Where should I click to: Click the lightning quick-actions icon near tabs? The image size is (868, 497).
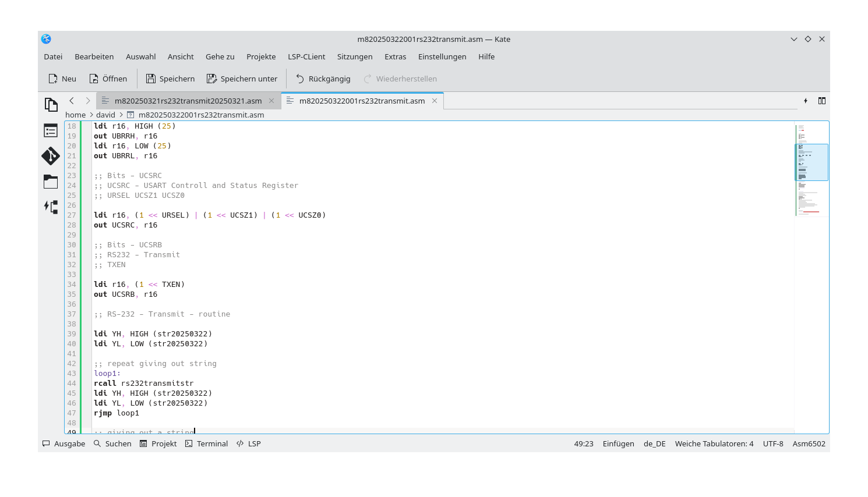[x=806, y=100]
